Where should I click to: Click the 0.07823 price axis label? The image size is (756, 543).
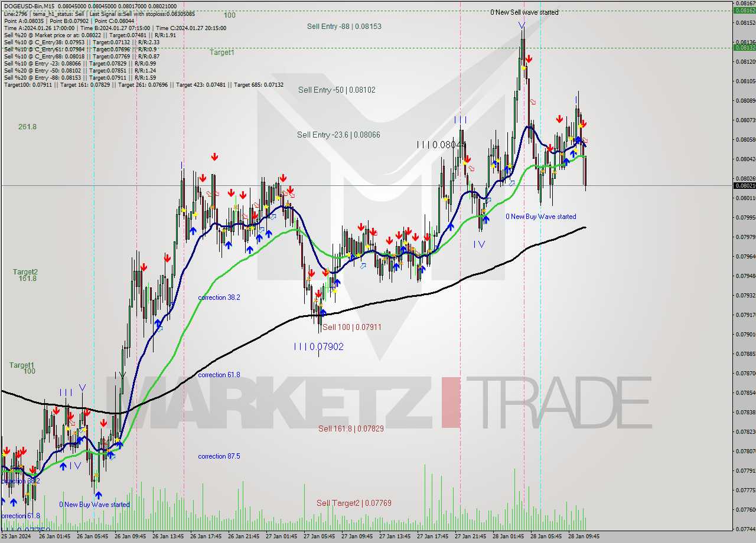pyautogui.click(x=747, y=431)
